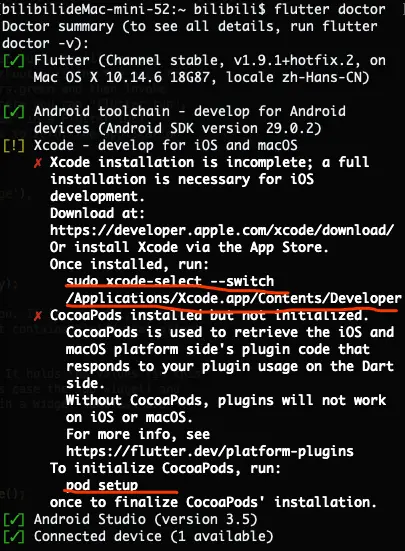Screen dimensions: 405x551
Task: Click the yellow warning mark beside Xcode
Action: 14,146
